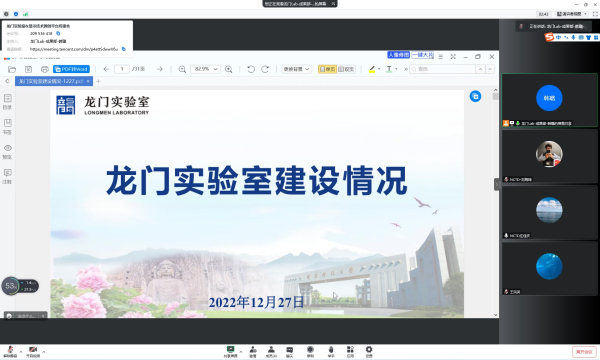
Task: Zoom out with the magnifier minus icon
Action: (182, 69)
